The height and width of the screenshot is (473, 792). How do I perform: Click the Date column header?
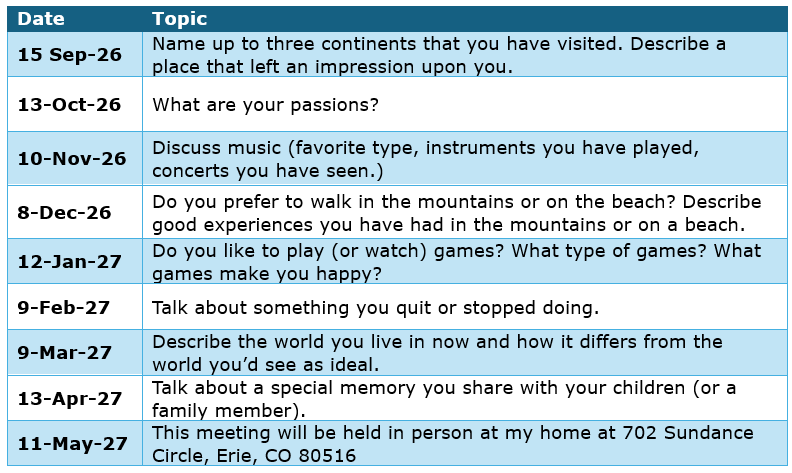pyautogui.click(x=75, y=19)
